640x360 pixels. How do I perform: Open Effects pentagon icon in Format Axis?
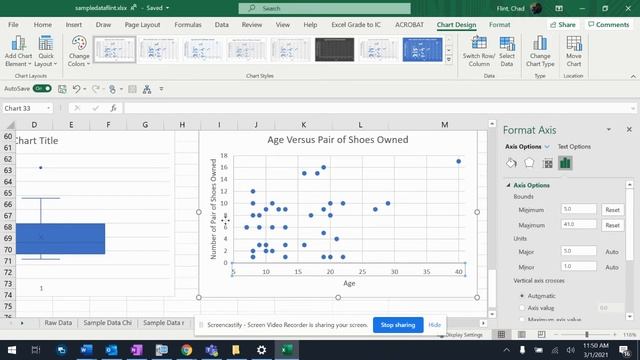(529, 163)
